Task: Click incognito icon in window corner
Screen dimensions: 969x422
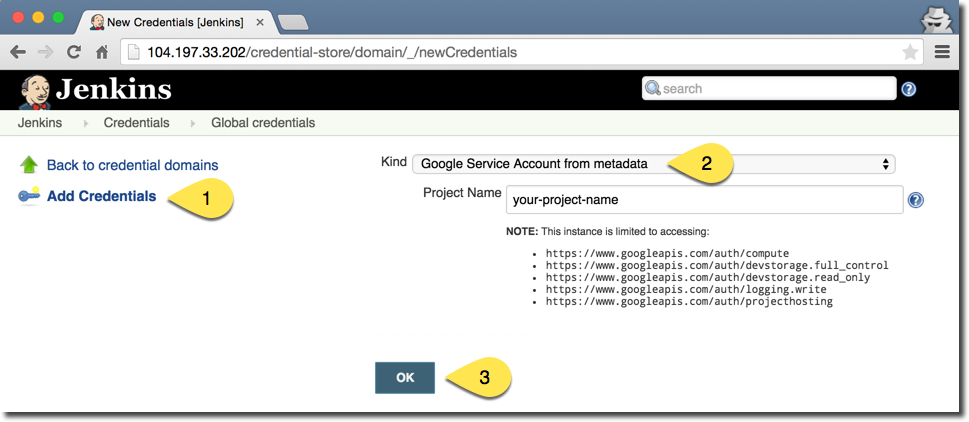Action: [x=934, y=22]
